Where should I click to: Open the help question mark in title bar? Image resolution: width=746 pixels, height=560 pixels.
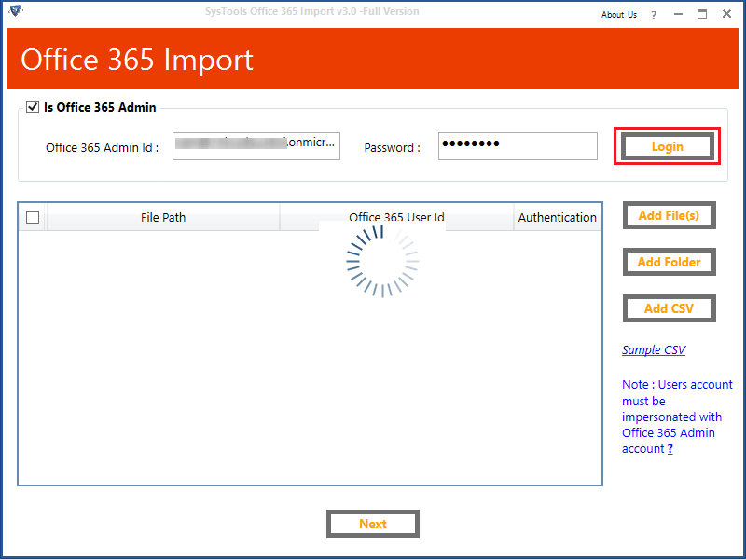click(x=654, y=14)
